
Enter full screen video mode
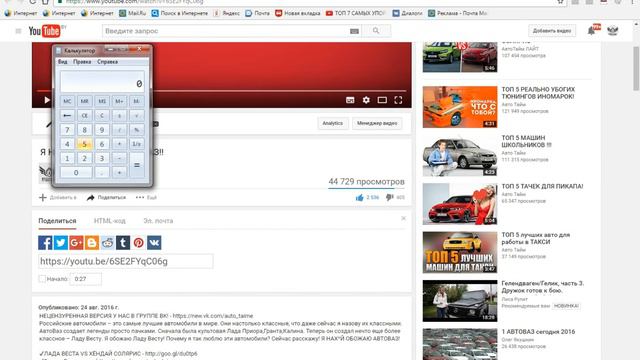[398, 100]
